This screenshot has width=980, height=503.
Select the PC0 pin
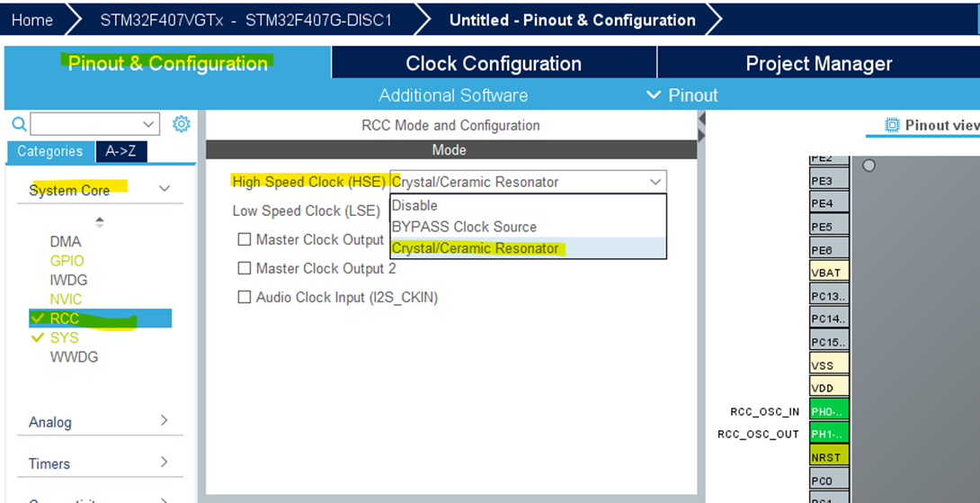[829, 480]
